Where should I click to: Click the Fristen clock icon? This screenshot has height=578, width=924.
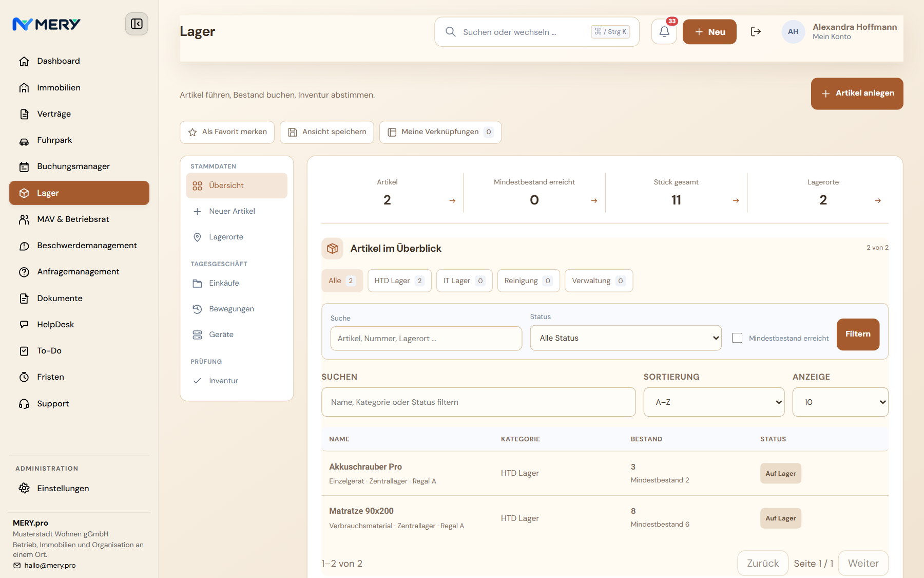click(24, 377)
